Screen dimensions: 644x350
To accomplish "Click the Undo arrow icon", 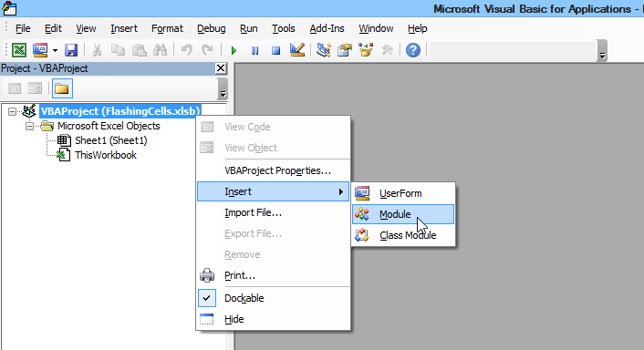I will coord(187,50).
